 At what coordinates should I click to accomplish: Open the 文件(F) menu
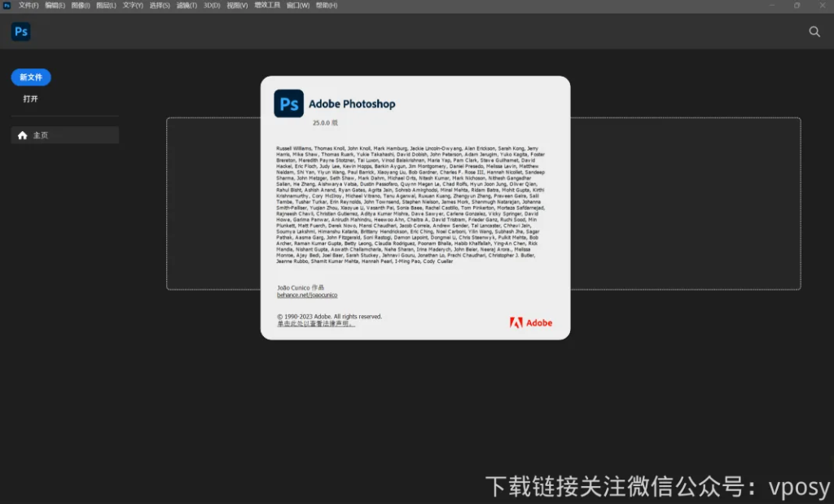29,6
